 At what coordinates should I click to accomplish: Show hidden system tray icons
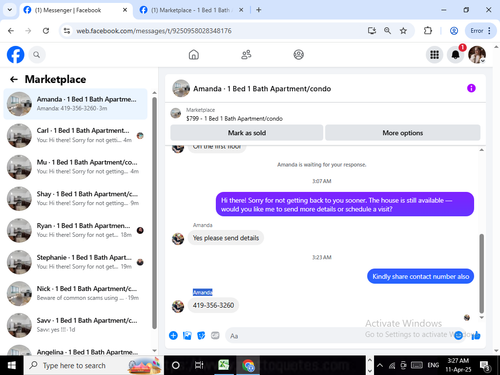pos(380,365)
